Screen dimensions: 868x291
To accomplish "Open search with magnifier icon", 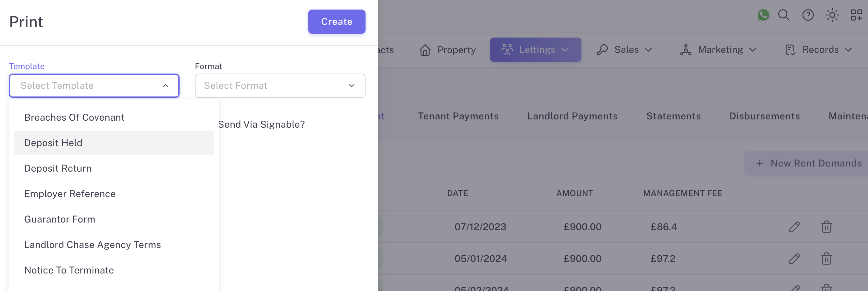I will [x=784, y=15].
